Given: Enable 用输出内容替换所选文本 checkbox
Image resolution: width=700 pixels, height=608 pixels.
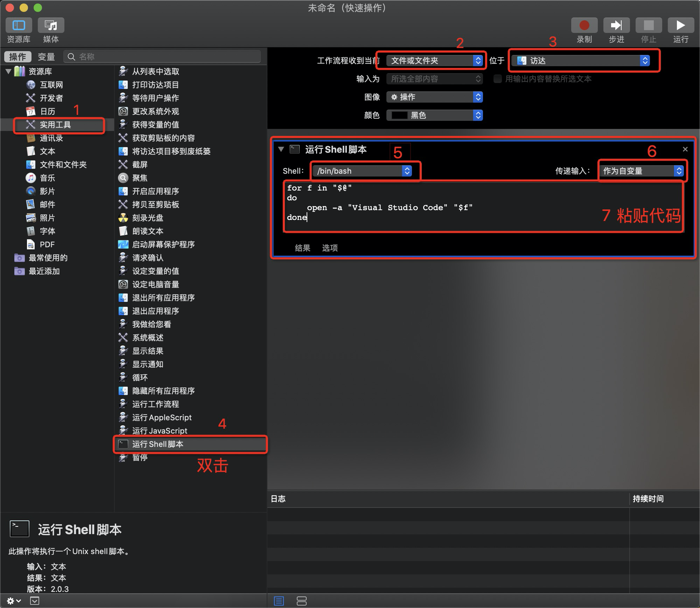Looking at the screenshot, I should [x=497, y=79].
